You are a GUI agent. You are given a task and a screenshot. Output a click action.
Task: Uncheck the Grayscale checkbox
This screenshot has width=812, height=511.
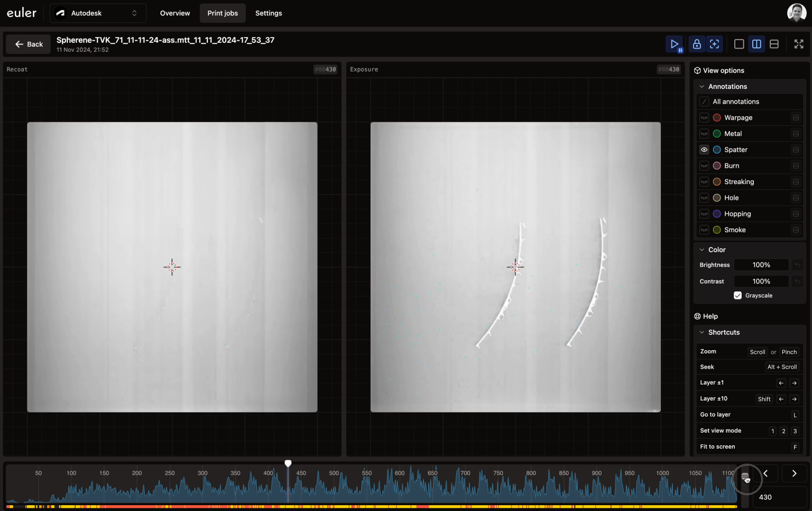(737, 296)
